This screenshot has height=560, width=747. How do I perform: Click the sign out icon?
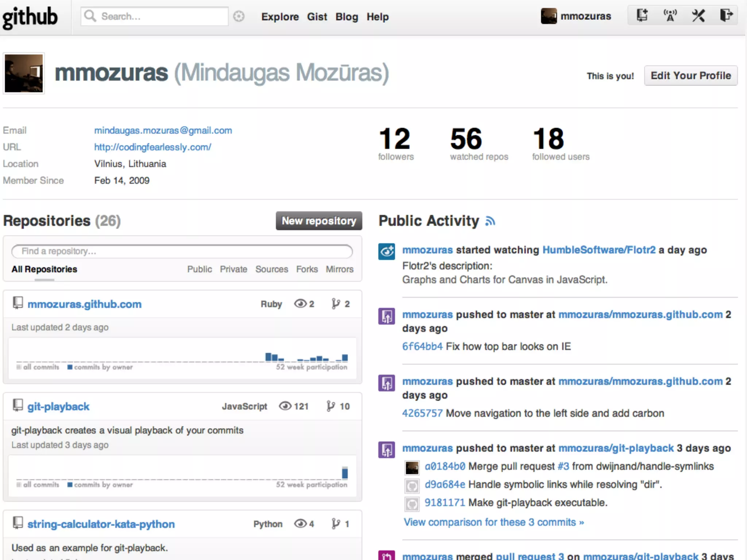click(726, 16)
